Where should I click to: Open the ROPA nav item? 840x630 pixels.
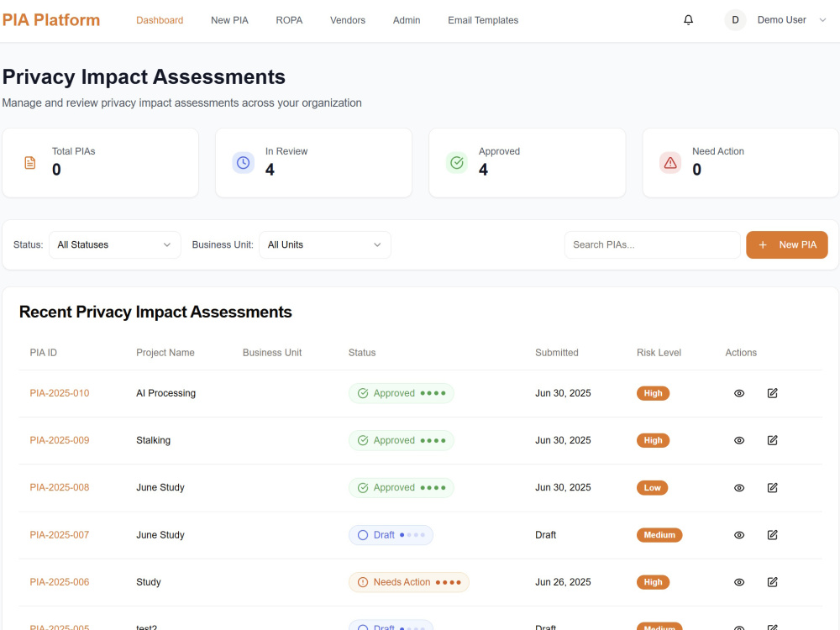tap(289, 20)
